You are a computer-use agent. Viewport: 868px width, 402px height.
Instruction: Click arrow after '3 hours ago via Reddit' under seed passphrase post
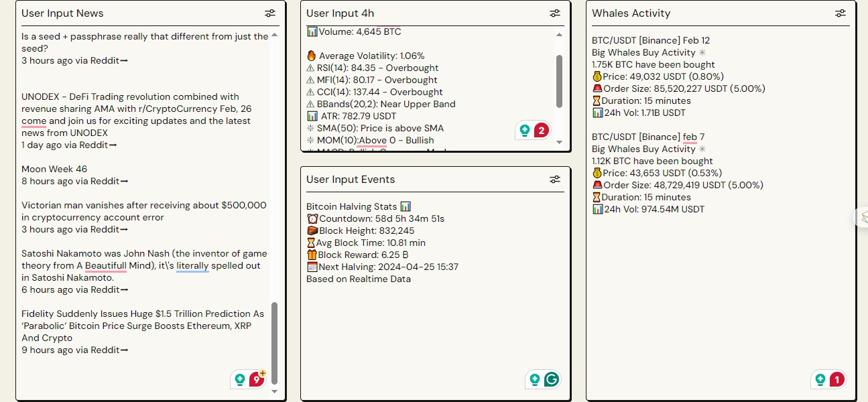124,60
